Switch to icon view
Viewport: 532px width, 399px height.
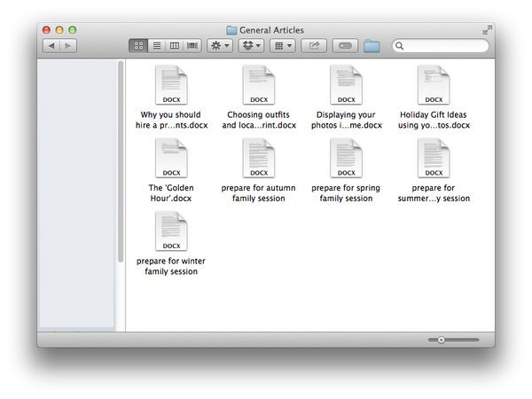(x=139, y=45)
